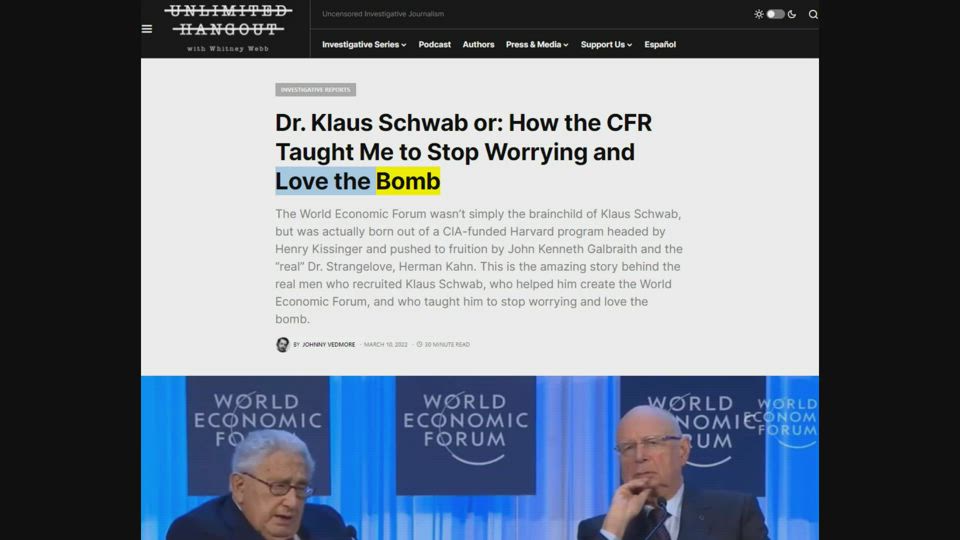Screen dimensions: 960x540
Task: Click the March 10, 2022 publication date
Action: tap(386, 345)
